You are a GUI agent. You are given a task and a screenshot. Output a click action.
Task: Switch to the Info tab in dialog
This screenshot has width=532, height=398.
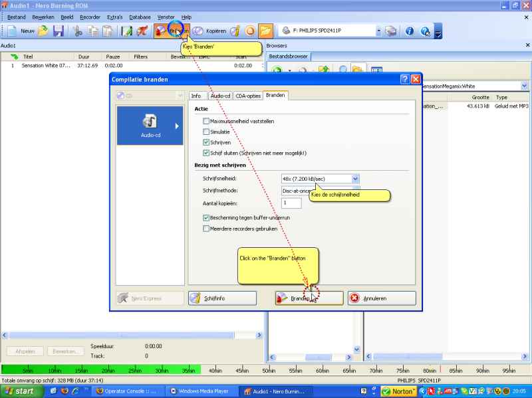(196, 96)
